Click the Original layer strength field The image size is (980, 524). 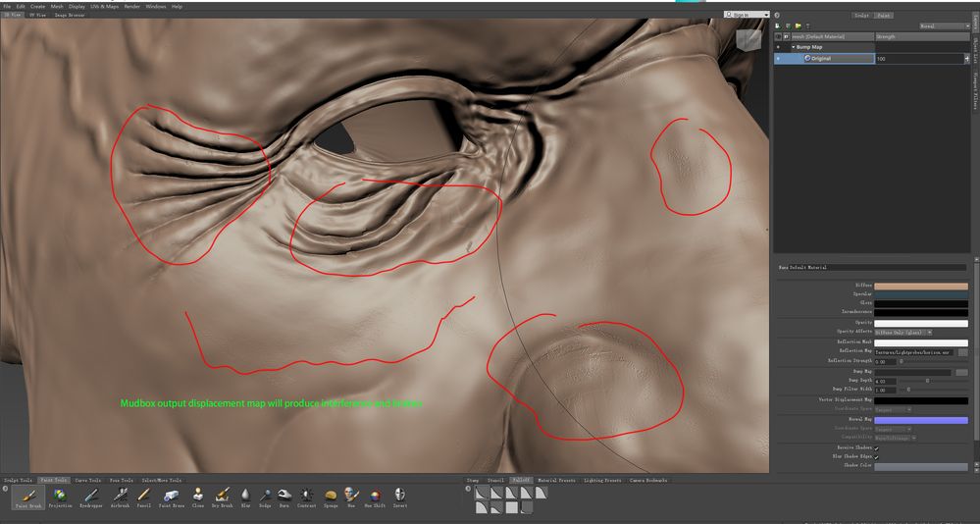(919, 58)
